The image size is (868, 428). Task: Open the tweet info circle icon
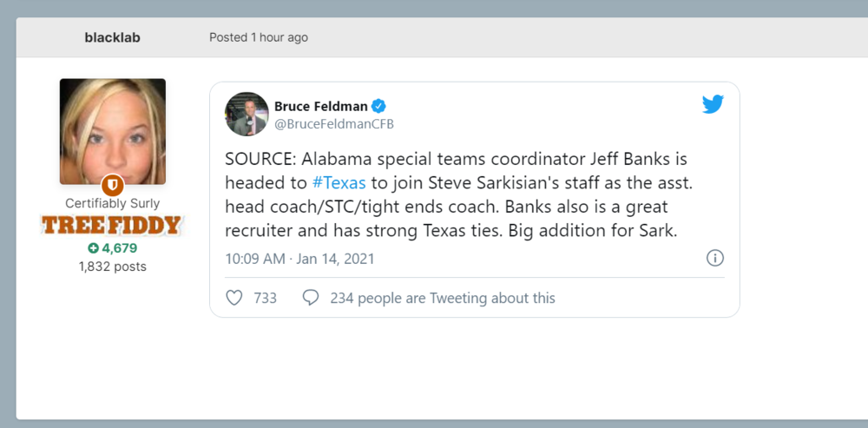point(715,259)
